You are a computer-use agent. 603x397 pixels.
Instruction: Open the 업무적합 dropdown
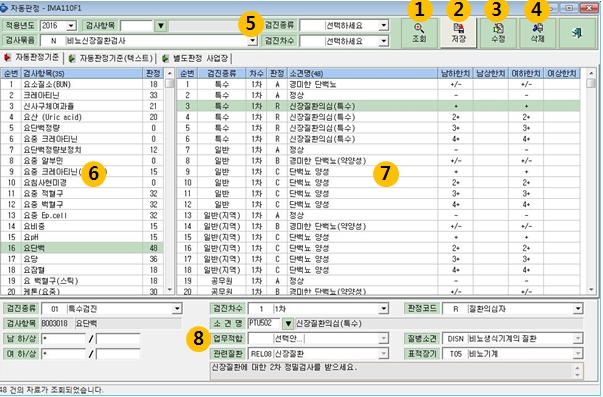[x=383, y=339]
